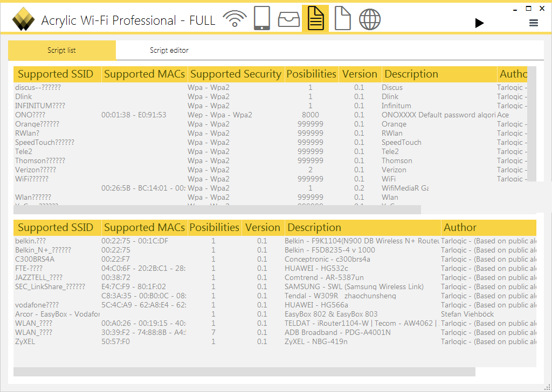The image size is (552, 392).
Task: Select the ONO??? script entry
Action: point(54,115)
